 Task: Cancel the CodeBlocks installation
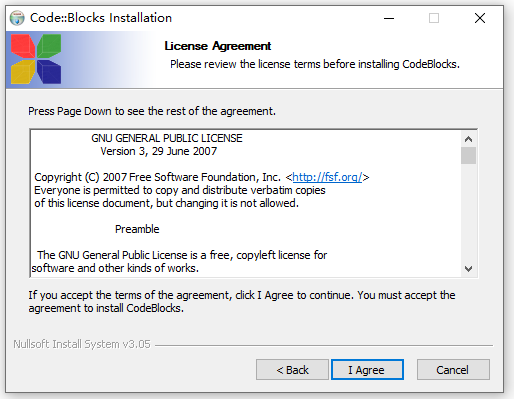click(453, 370)
